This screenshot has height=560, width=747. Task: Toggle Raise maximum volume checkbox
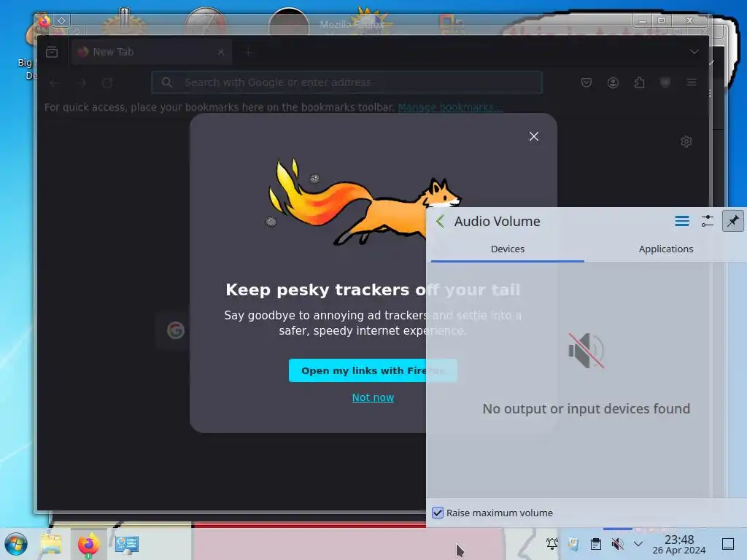[x=438, y=513]
